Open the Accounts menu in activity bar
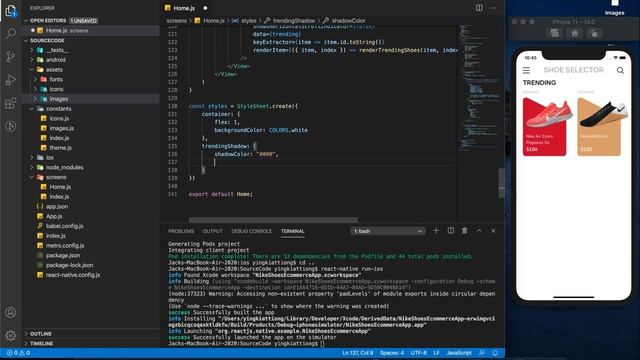The width and height of the screenshot is (640, 360). [11, 313]
